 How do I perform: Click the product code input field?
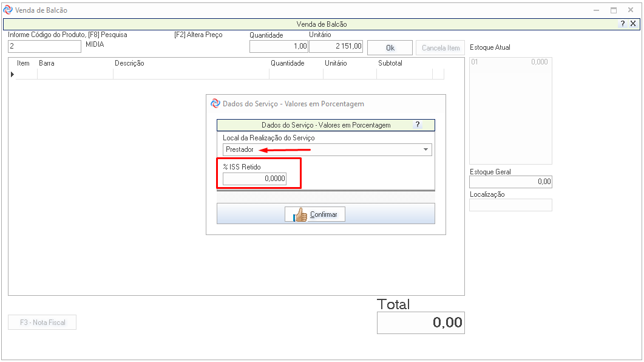click(44, 47)
